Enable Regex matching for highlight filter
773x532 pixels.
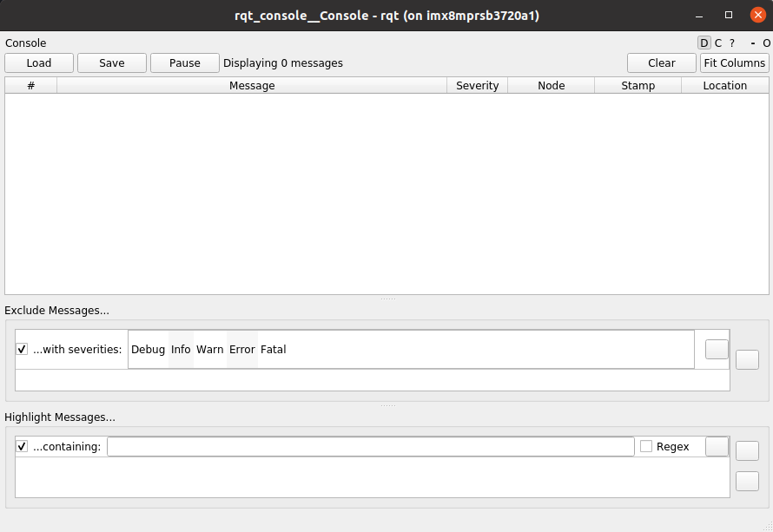[x=645, y=445]
